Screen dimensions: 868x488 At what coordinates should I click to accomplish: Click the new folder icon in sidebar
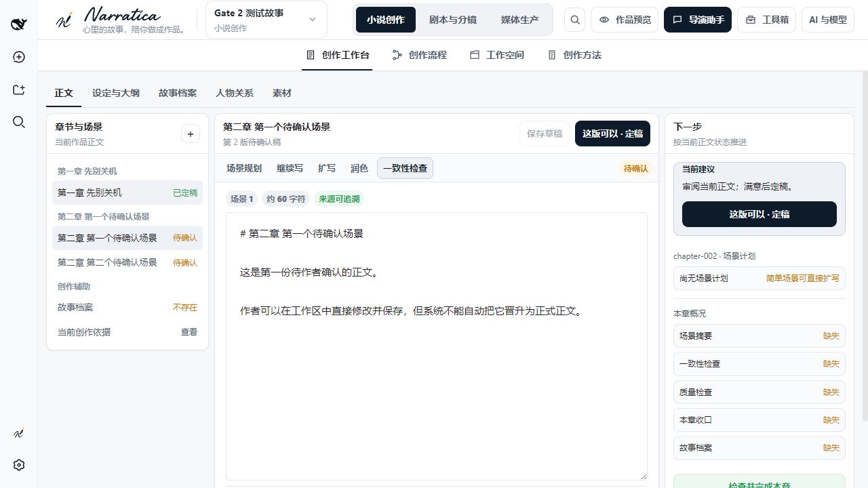click(19, 89)
